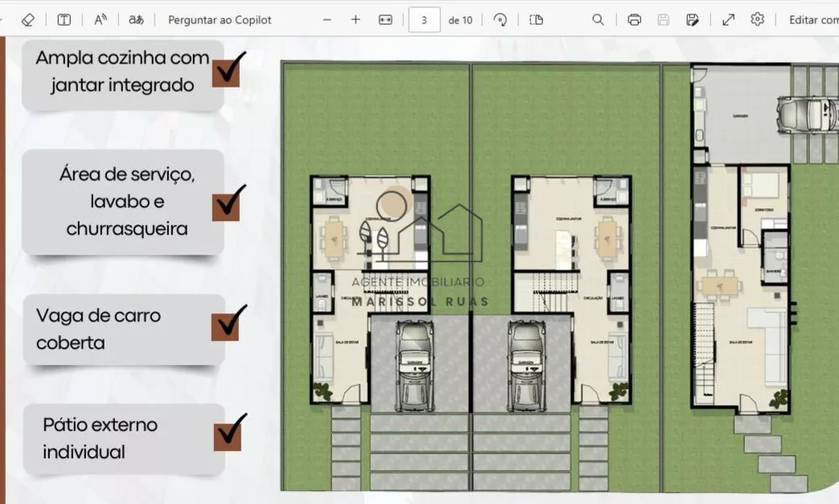Click the Editar com button
839x504 pixels.
pyautogui.click(x=813, y=20)
